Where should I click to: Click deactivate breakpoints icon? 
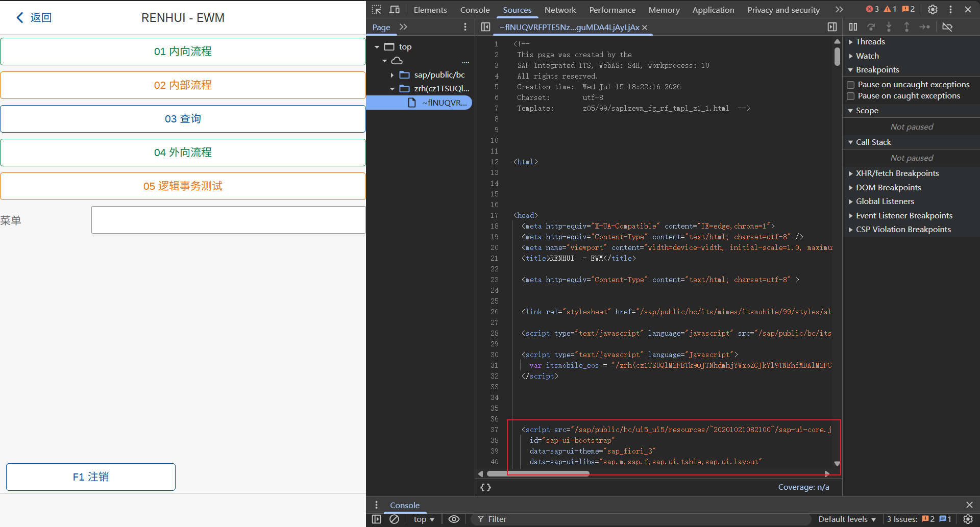point(947,27)
